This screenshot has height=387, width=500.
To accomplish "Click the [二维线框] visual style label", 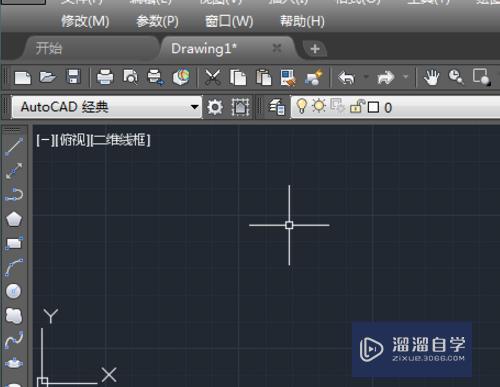I will point(121,140).
